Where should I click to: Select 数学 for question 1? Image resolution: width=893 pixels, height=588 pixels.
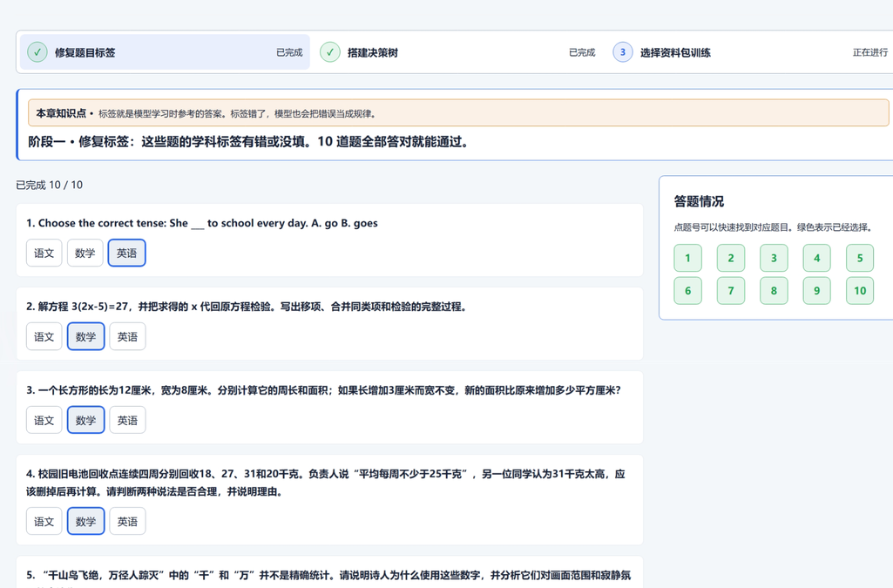pyautogui.click(x=85, y=253)
